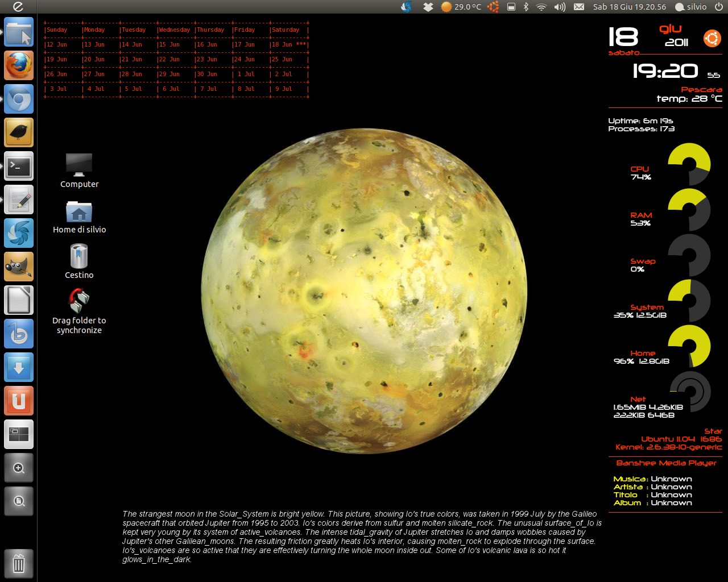728x582 pixels.
Task: Open the battery indicator in the panel
Action: pos(511,7)
